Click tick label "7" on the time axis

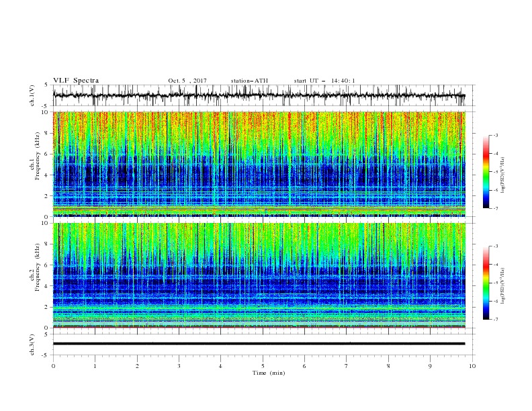347,366
